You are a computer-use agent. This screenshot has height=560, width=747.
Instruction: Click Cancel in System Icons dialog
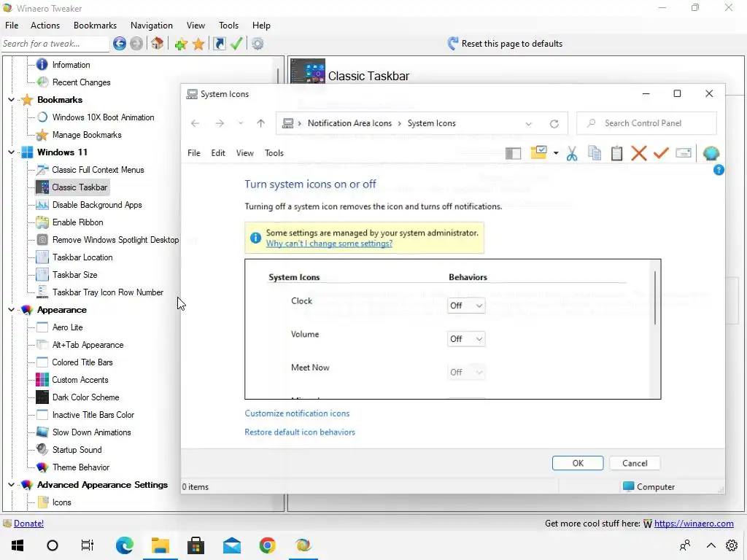(635, 463)
